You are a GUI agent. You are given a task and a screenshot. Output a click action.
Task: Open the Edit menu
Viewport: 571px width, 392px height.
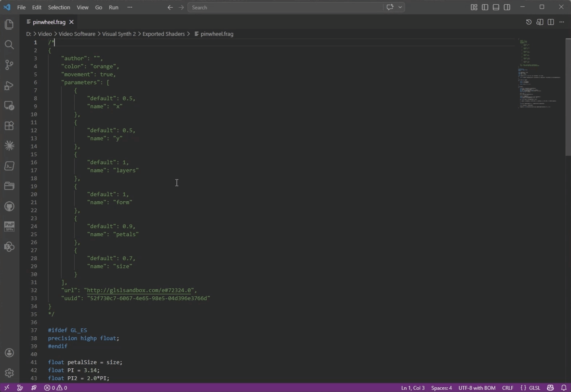[37, 7]
